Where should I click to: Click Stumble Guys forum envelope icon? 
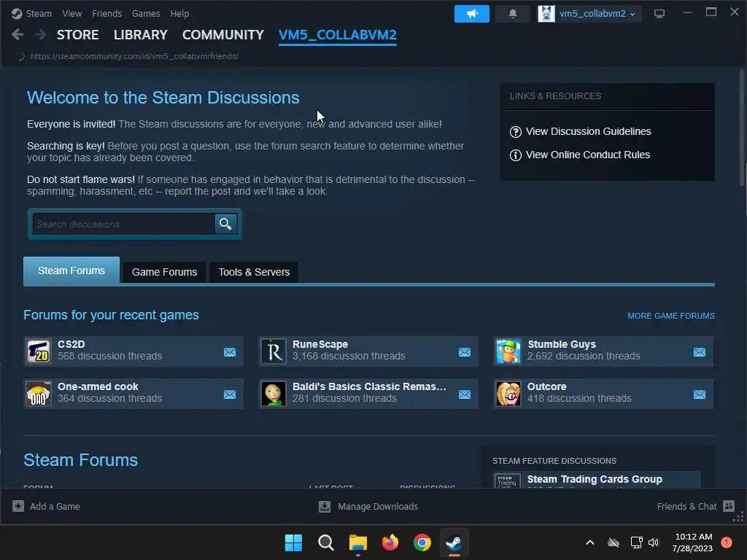point(700,352)
